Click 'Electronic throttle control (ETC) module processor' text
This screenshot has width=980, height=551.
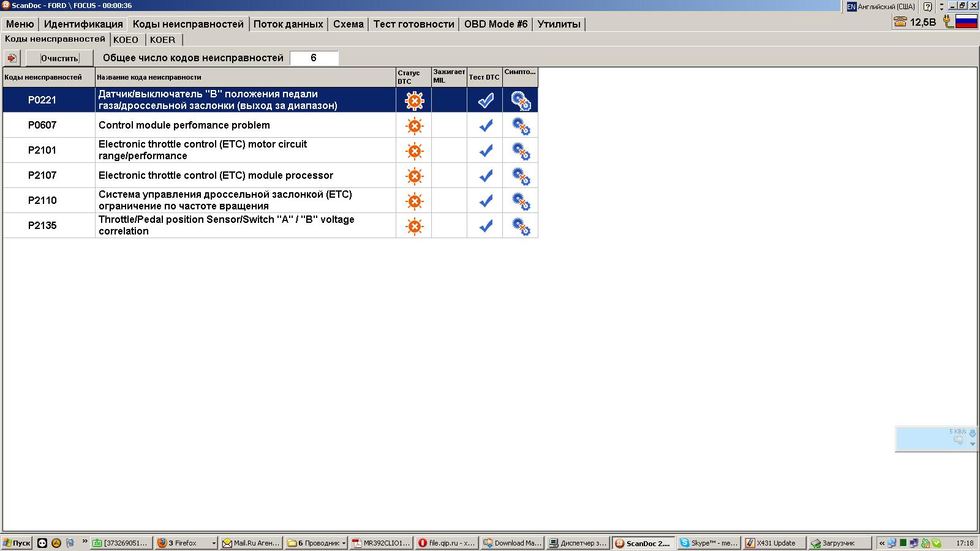(216, 175)
